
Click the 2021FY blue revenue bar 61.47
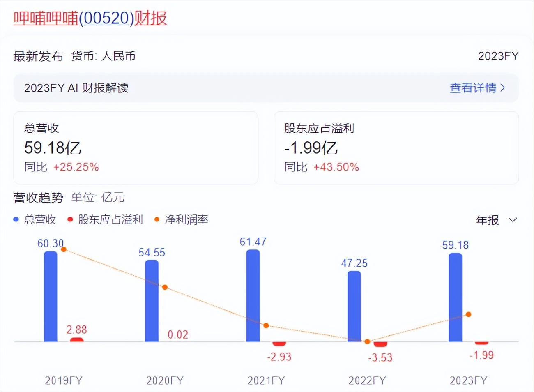pos(253,296)
